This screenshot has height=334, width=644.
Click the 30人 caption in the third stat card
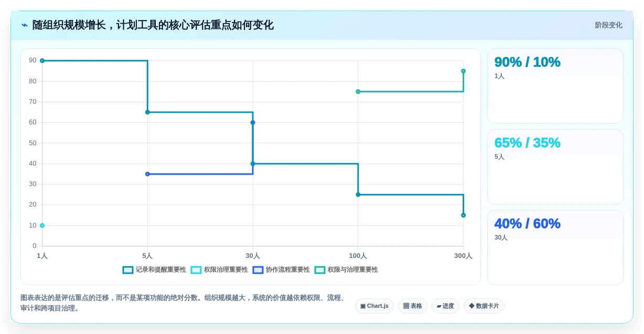tap(501, 238)
